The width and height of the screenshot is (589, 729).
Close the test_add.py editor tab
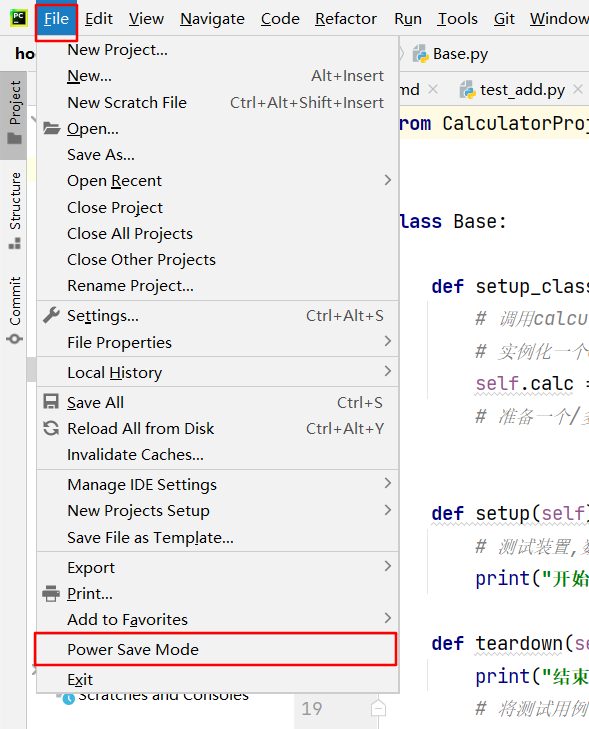(x=578, y=89)
